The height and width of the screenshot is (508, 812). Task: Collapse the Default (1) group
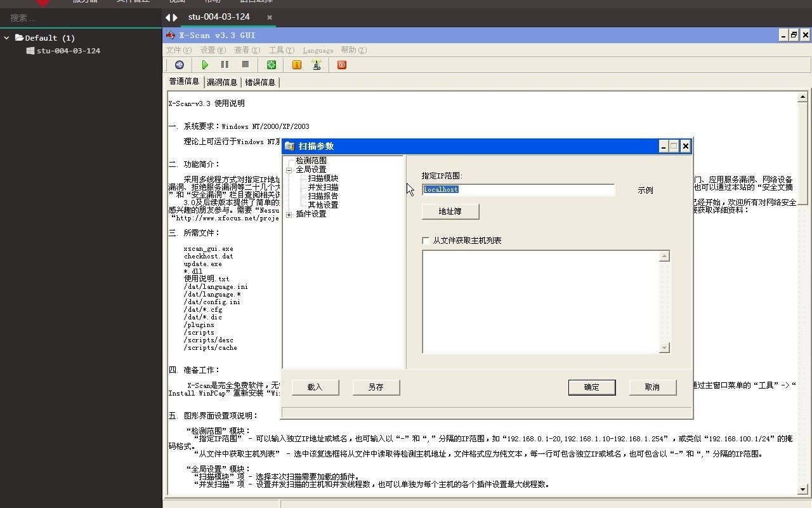point(7,38)
